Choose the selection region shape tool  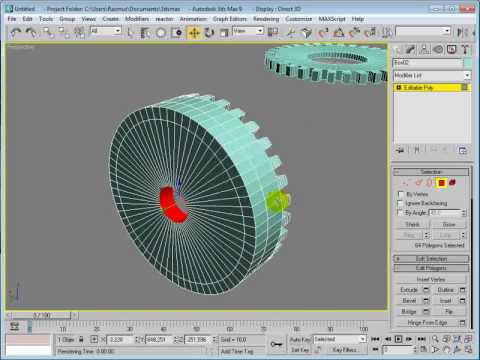161,32
